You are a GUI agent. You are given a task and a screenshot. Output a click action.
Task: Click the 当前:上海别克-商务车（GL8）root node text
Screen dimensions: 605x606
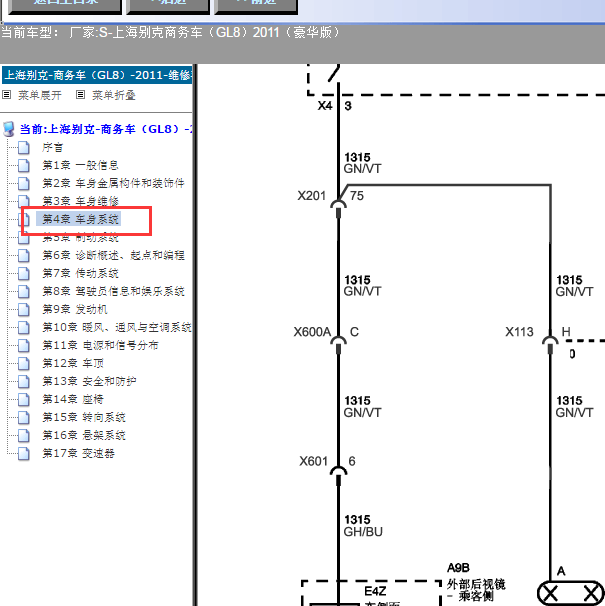point(106,129)
